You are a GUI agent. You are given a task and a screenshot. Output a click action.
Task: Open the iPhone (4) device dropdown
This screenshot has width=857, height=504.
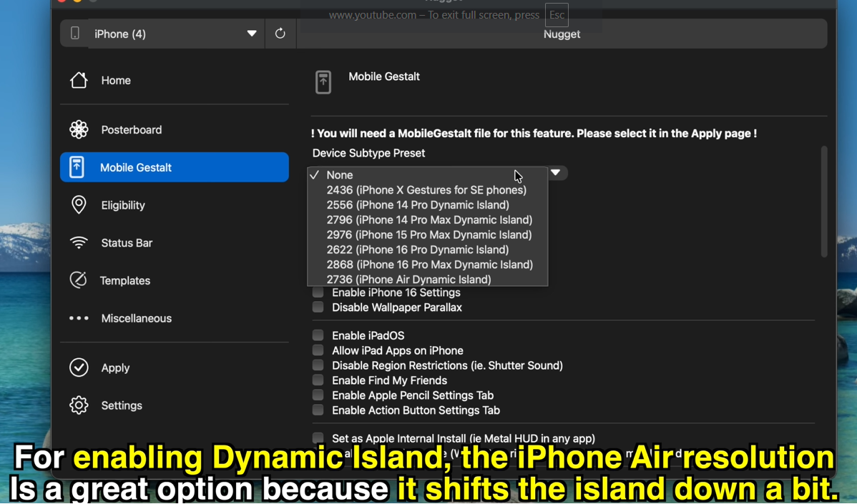(177, 34)
